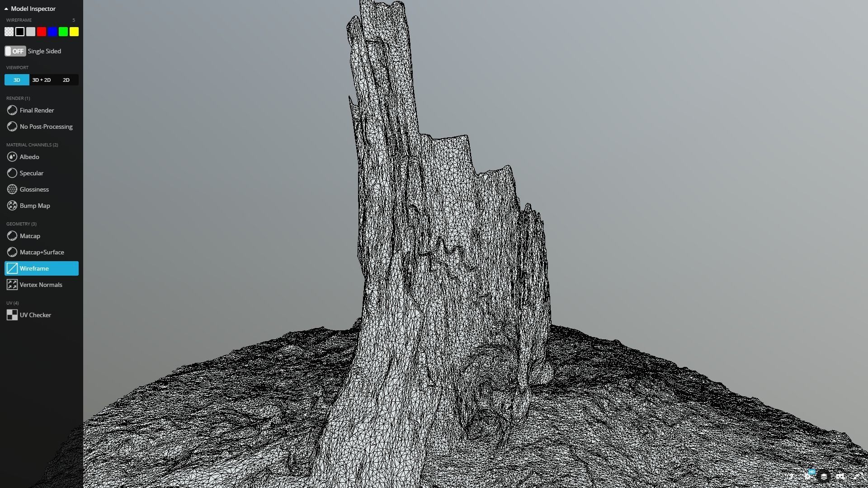Click the UV Checker checkerboard icon

pos(12,315)
